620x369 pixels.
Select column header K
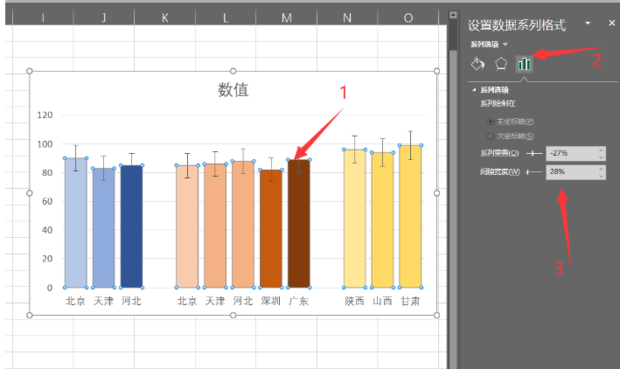165,17
